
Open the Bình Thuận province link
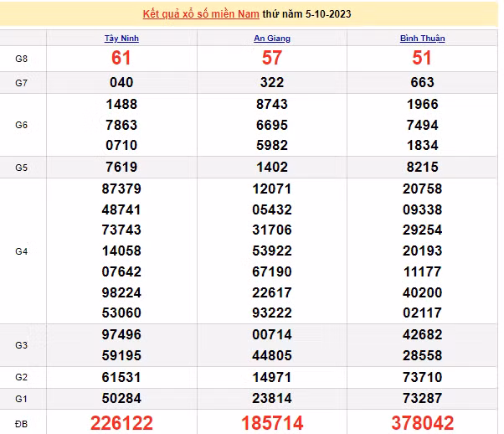(x=422, y=39)
